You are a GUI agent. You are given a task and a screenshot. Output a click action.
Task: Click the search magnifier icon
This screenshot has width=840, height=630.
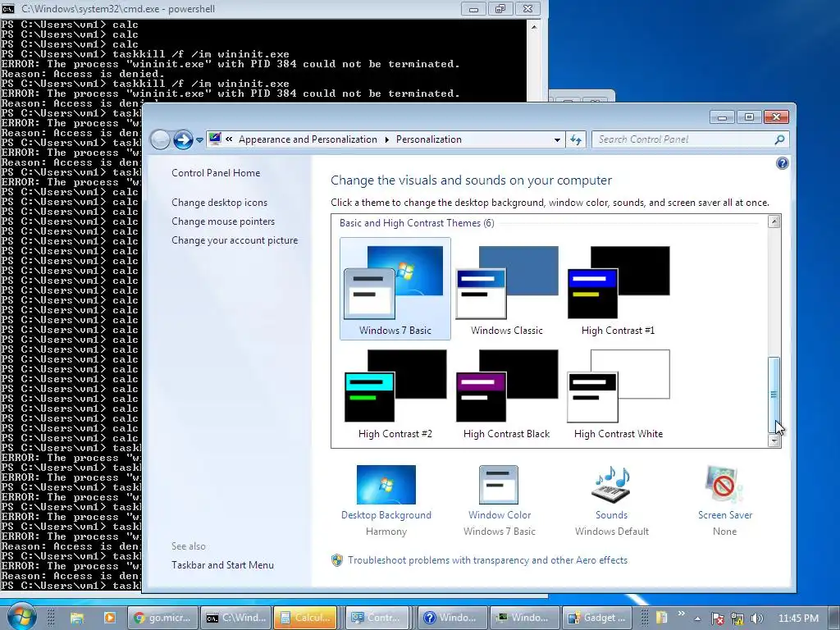click(x=779, y=139)
